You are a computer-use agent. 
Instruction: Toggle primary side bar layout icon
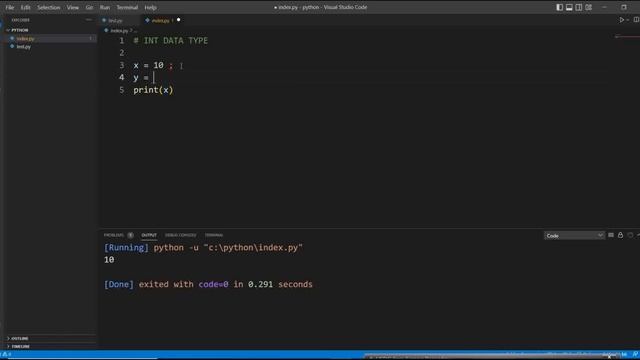click(559, 7)
